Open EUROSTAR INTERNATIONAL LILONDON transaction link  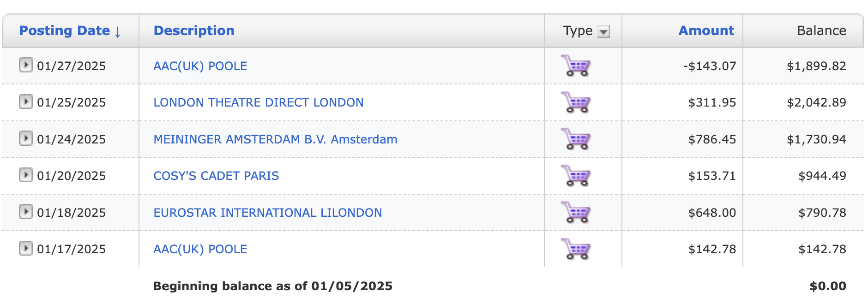(x=268, y=213)
